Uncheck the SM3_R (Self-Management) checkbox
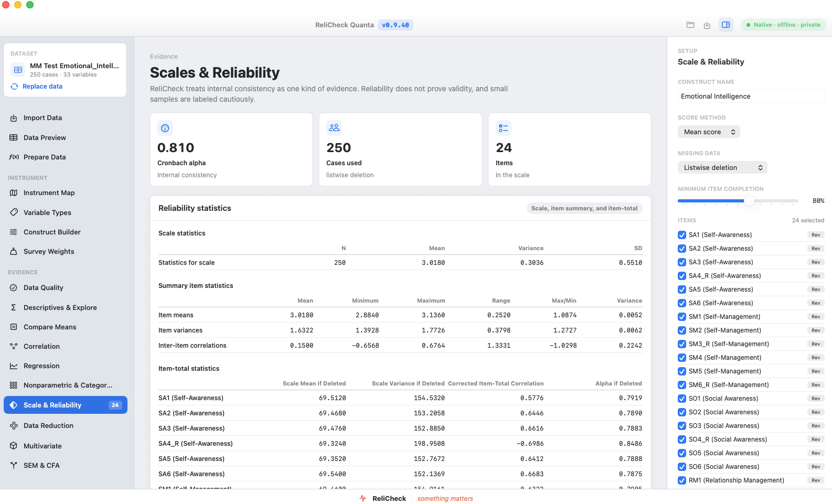 click(682, 344)
